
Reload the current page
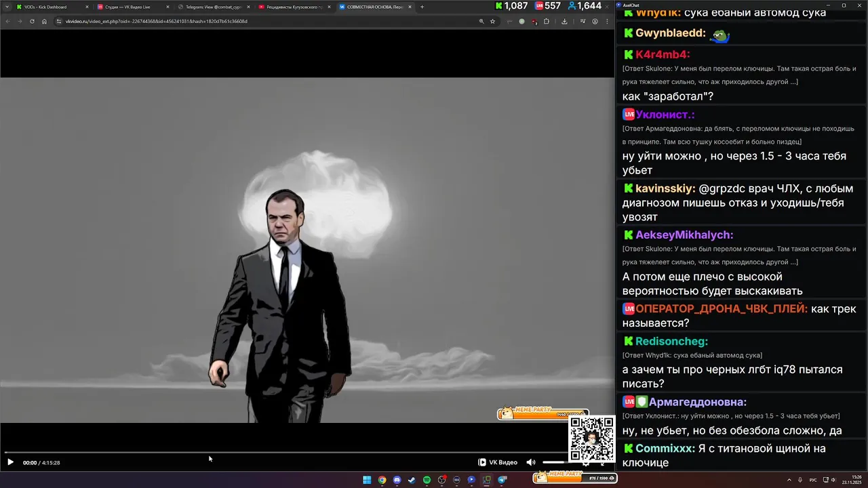pos(32,21)
